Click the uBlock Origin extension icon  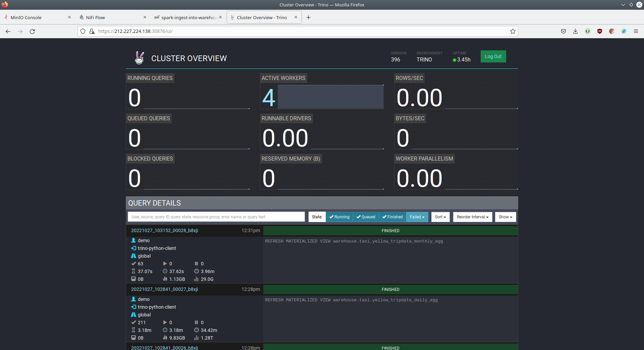(599, 31)
